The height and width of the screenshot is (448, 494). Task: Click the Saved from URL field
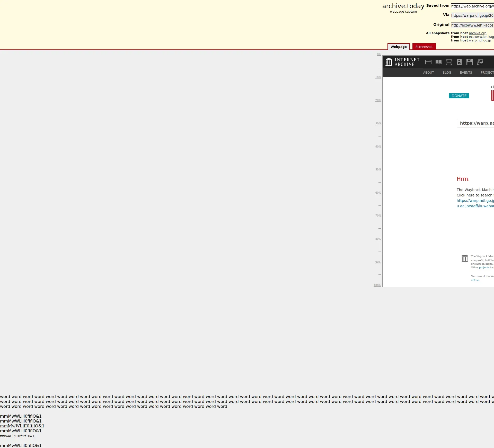pos(472,6)
